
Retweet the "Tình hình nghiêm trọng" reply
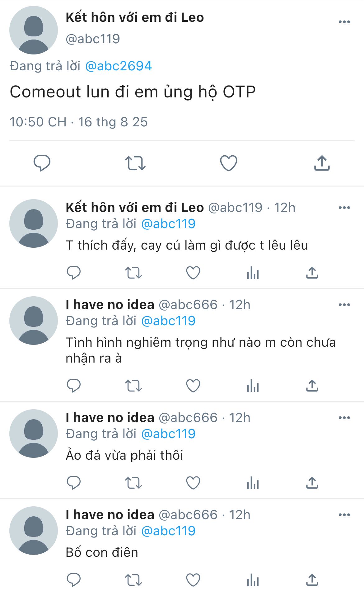pos(133,386)
